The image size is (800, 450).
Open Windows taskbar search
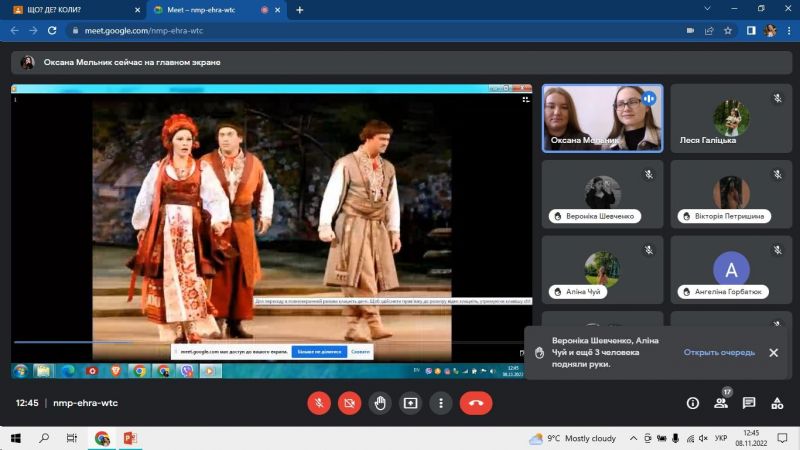click(44, 438)
